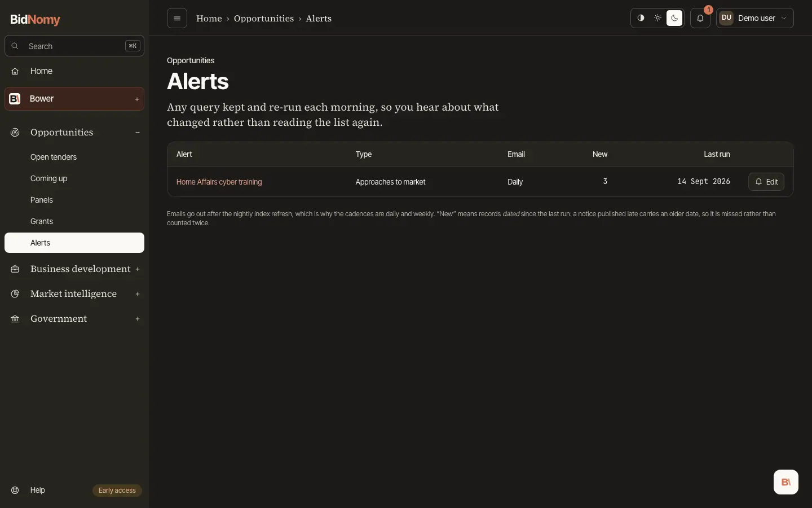This screenshot has width=812, height=508.
Task: Open the Panels page
Action: [x=74, y=200]
